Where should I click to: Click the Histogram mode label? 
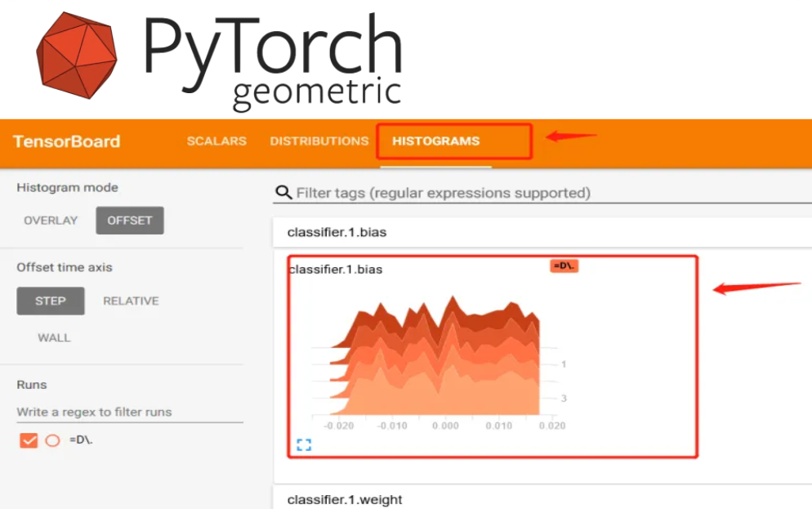[67, 187]
